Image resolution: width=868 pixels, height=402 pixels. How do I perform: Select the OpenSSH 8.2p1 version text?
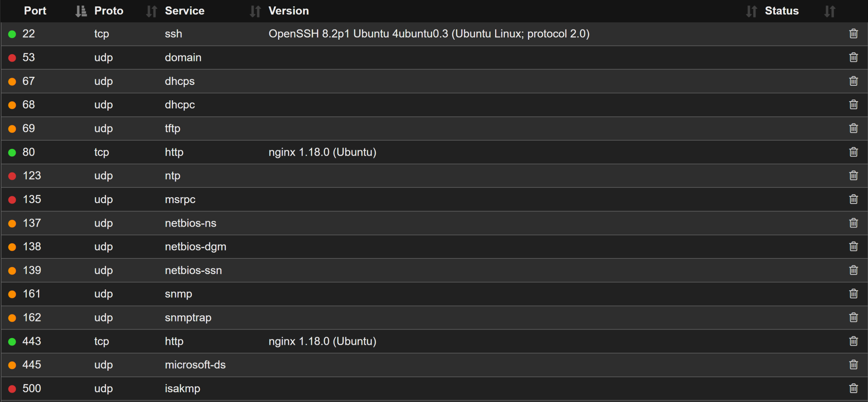[x=428, y=34]
